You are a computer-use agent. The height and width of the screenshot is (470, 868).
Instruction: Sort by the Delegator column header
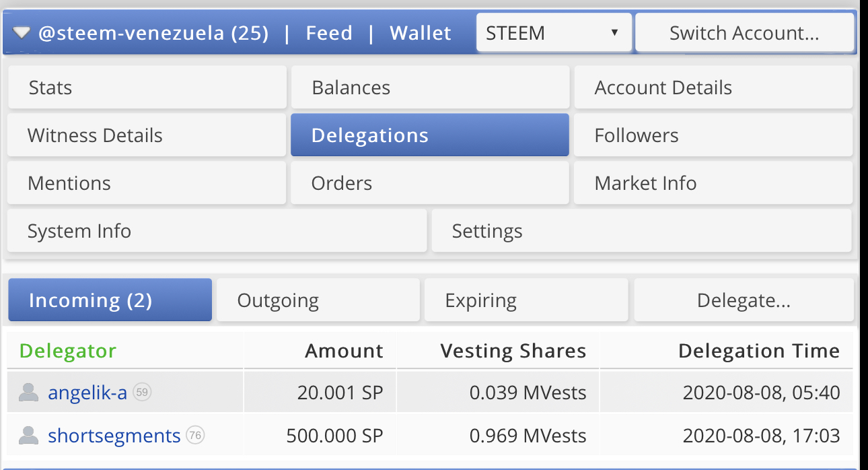click(x=68, y=351)
